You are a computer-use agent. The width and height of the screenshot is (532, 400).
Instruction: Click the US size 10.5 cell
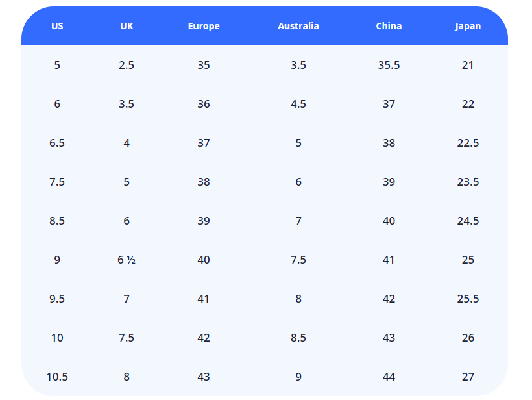click(x=57, y=377)
